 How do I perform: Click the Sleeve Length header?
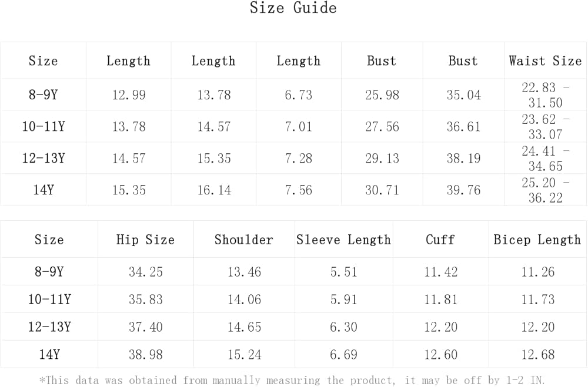tap(343, 240)
